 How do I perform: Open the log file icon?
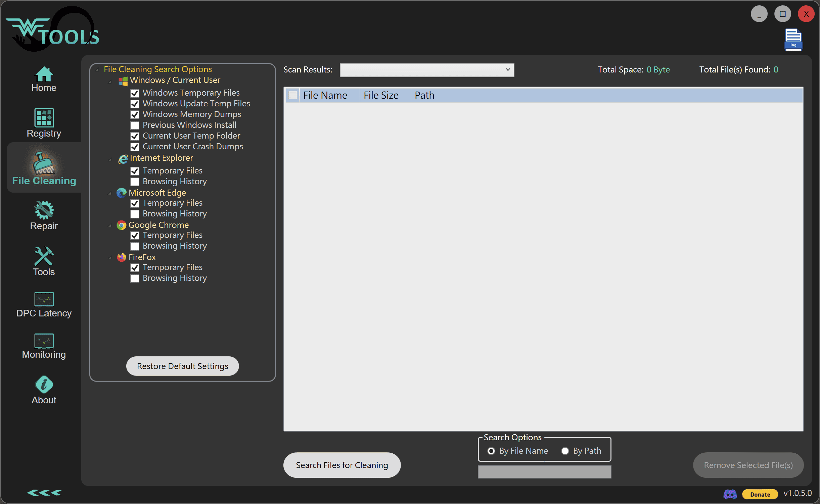pos(793,40)
